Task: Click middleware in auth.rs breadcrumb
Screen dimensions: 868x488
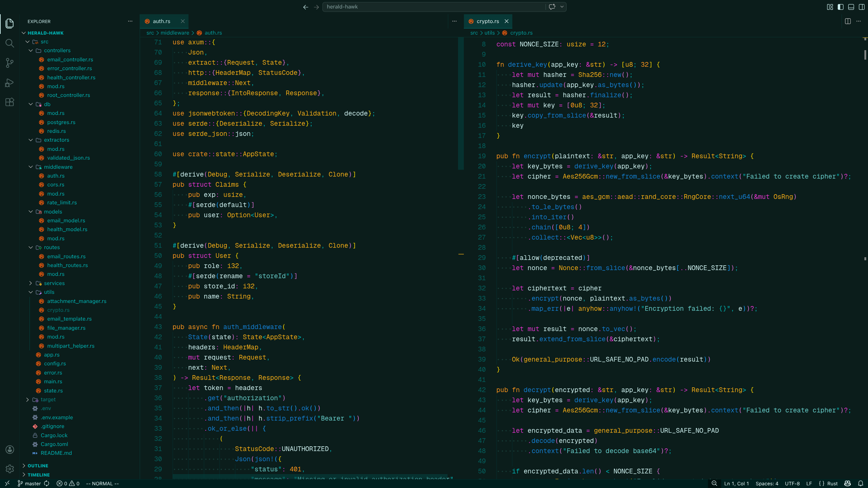Action: point(175,33)
